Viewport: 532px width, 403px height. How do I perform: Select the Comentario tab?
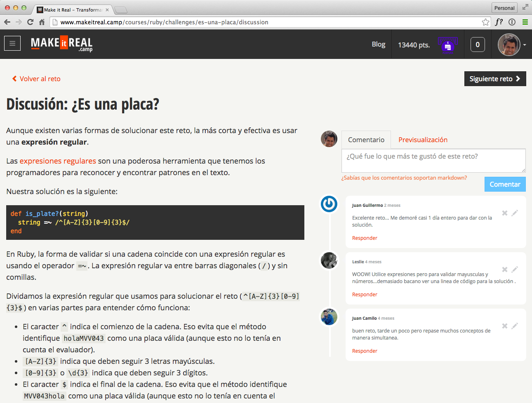coord(366,140)
